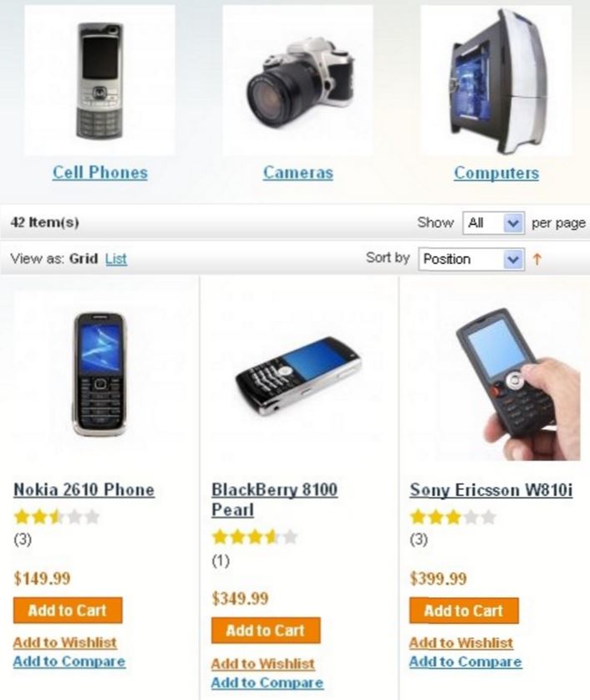The width and height of the screenshot is (590, 700).
Task: Open the Sony Ericsson W810i product title
Action: [491, 490]
